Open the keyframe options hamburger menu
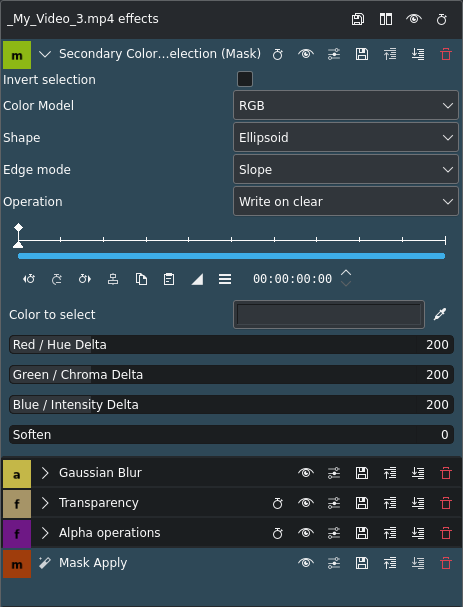The width and height of the screenshot is (463, 607). [225, 279]
